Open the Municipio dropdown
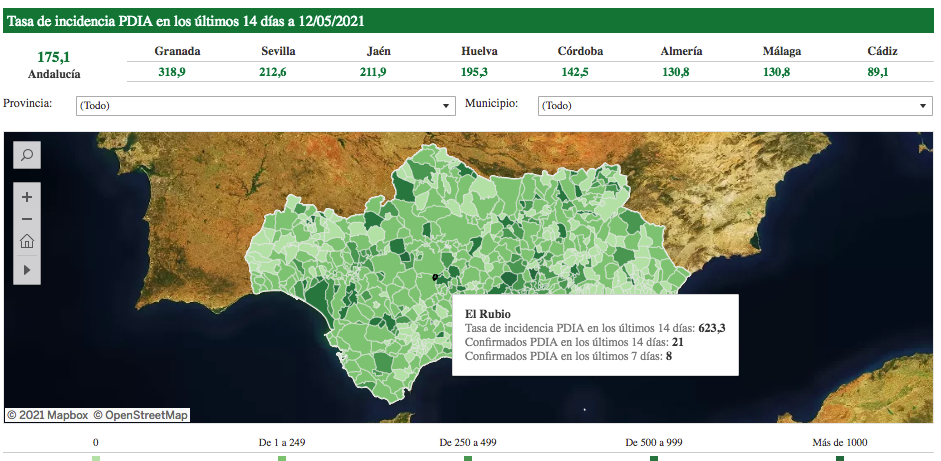This screenshot has height=461, width=941. point(734,105)
